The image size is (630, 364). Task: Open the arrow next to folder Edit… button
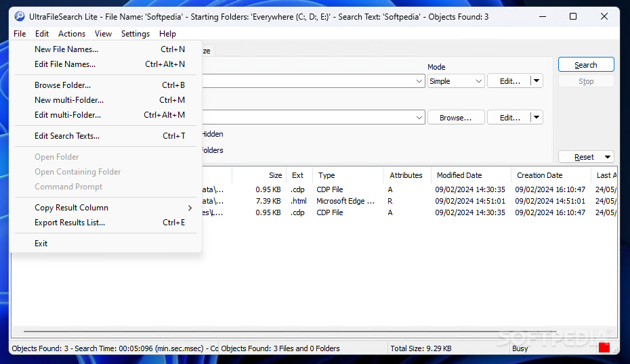(x=537, y=118)
